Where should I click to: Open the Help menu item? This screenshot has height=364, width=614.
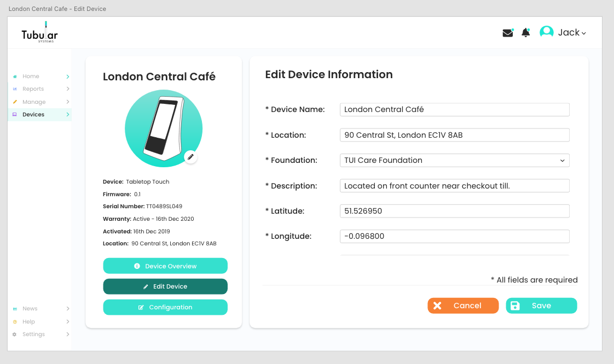click(x=28, y=322)
